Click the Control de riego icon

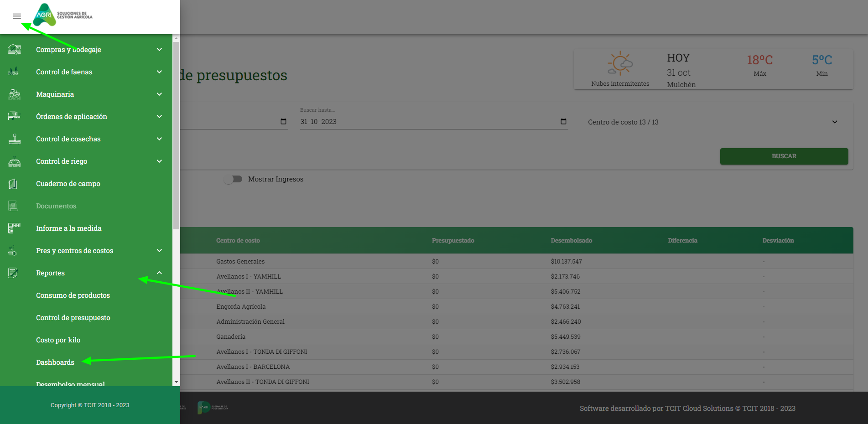pyautogui.click(x=15, y=161)
